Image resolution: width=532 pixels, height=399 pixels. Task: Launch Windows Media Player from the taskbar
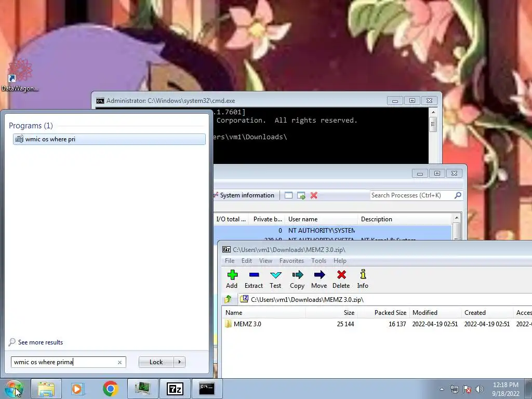(78, 389)
